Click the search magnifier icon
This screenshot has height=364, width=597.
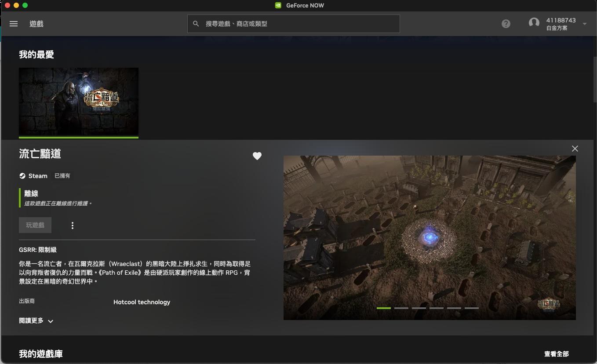pos(196,24)
